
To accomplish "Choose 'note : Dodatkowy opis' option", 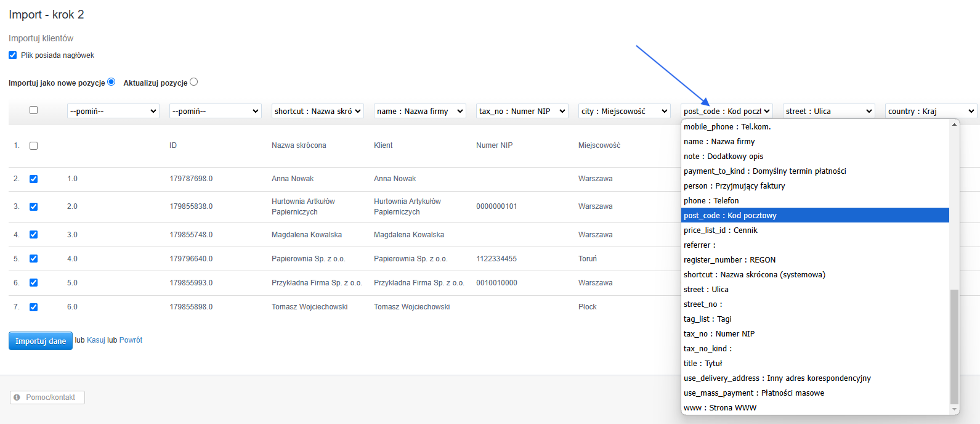I will pyautogui.click(x=815, y=156).
